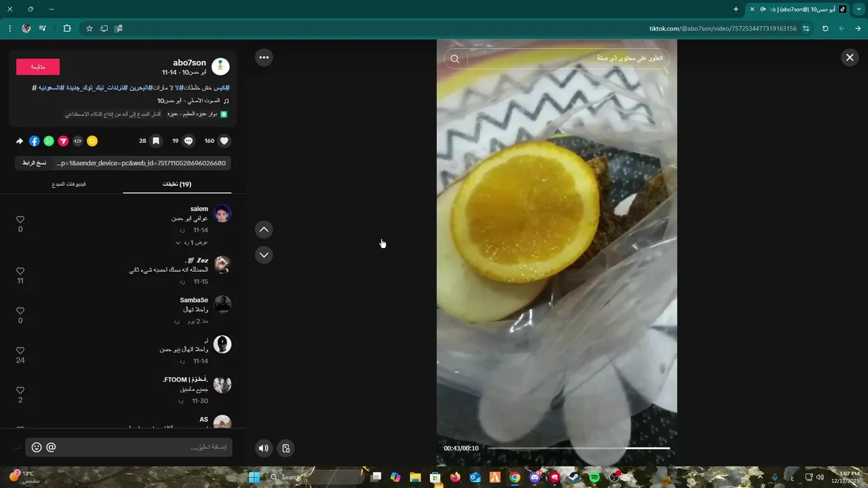The width and height of the screenshot is (868, 488).
Task: Open the browser profile avatar
Action: click(26, 28)
